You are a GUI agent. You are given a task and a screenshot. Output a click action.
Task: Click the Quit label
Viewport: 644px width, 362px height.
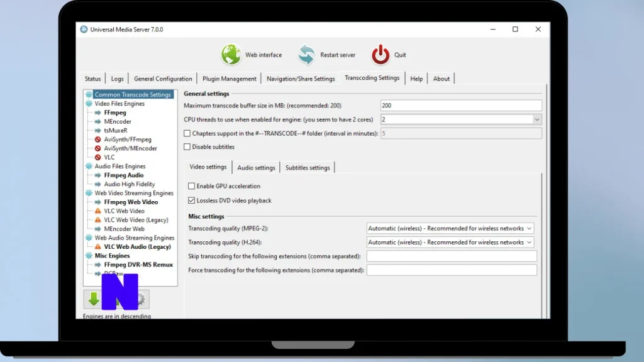pos(400,55)
